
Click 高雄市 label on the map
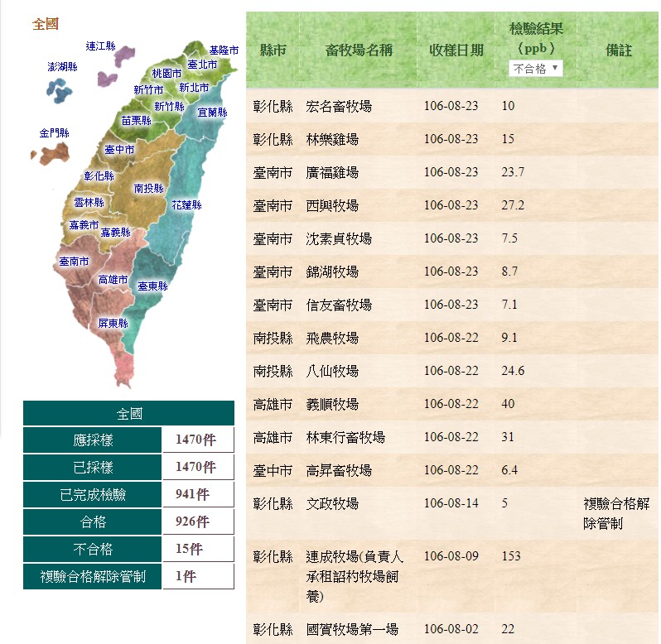[x=113, y=281]
